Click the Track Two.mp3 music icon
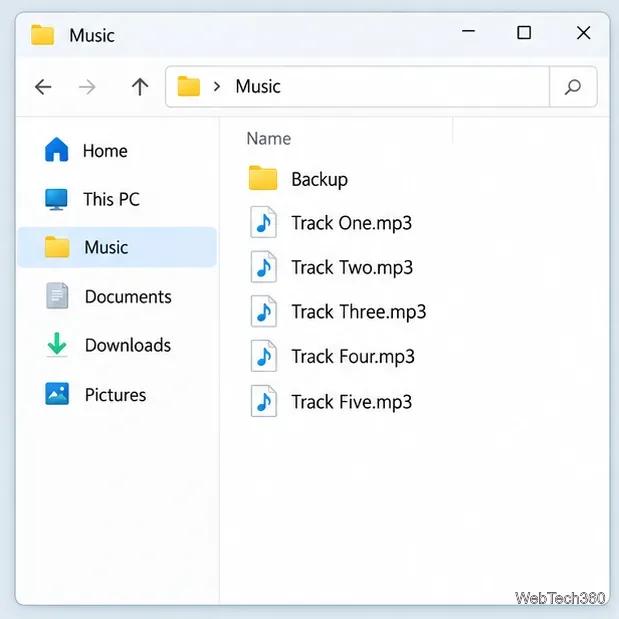Image resolution: width=619 pixels, height=619 pixels. (263, 267)
